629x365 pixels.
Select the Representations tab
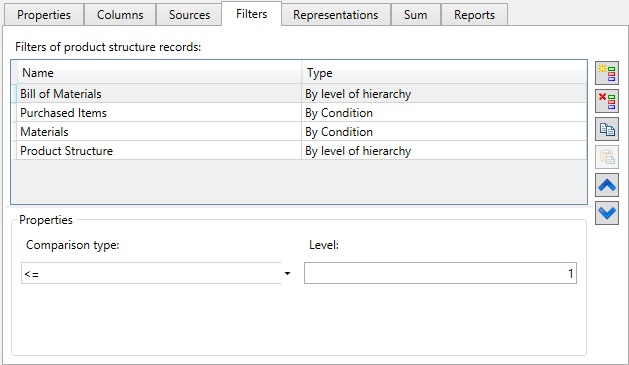(336, 15)
